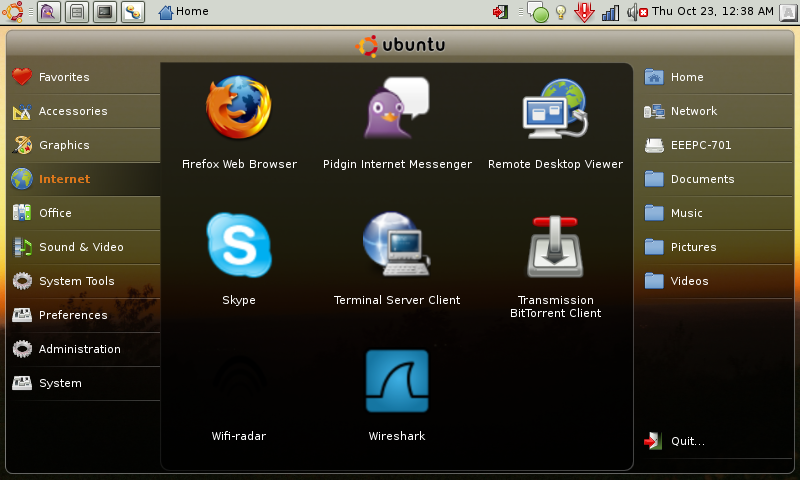800x480 pixels.
Task: Click the Ubuntu logo in top panel
Action: pyautogui.click(x=13, y=11)
